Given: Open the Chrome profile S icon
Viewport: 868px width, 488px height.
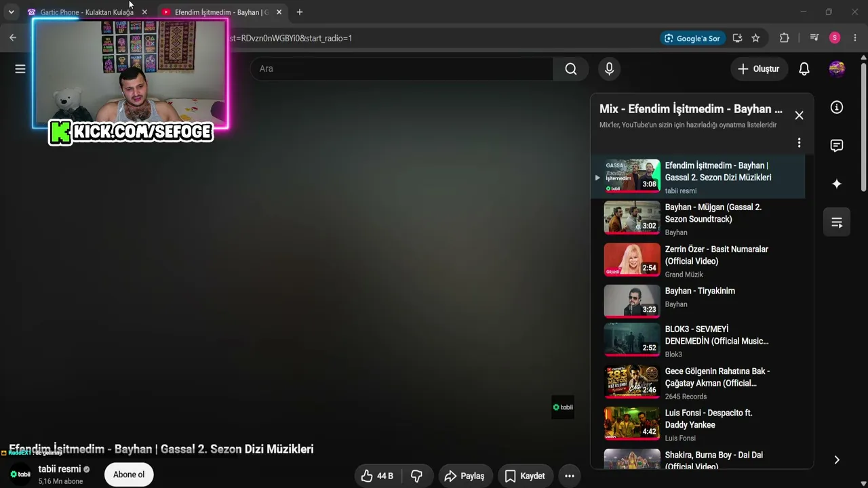Looking at the screenshot, I should tap(835, 38).
